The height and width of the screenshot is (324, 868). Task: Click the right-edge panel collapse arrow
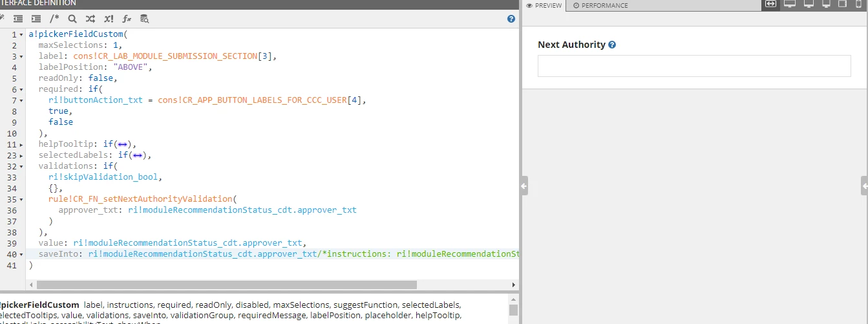864,186
